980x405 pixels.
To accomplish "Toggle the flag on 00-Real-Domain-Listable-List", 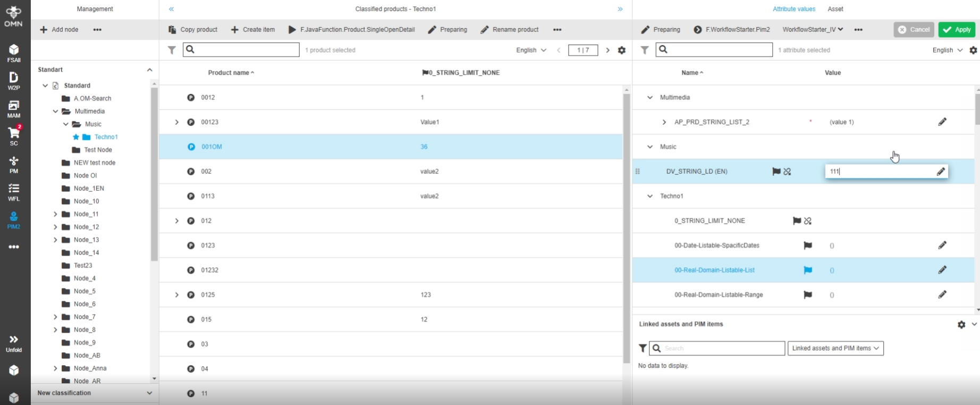I will (807, 270).
